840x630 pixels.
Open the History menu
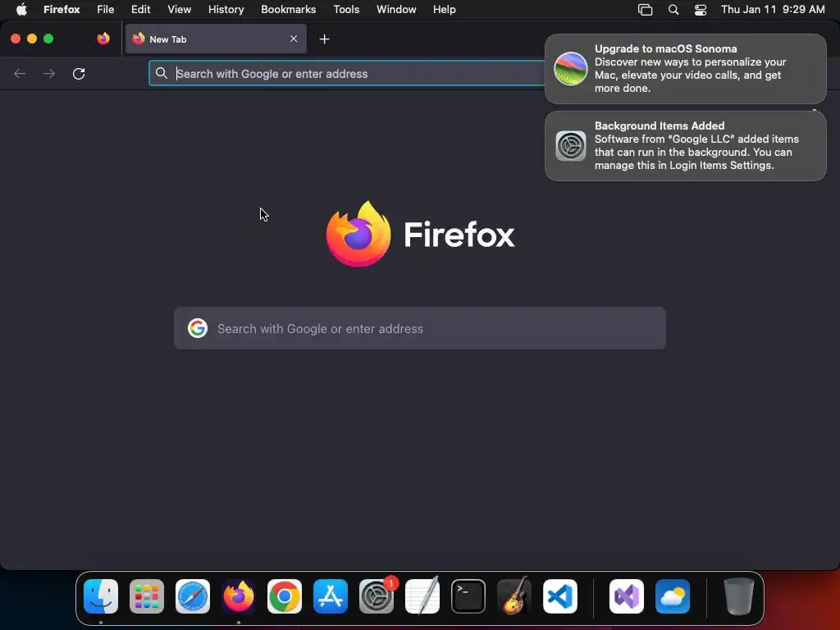[x=226, y=9]
